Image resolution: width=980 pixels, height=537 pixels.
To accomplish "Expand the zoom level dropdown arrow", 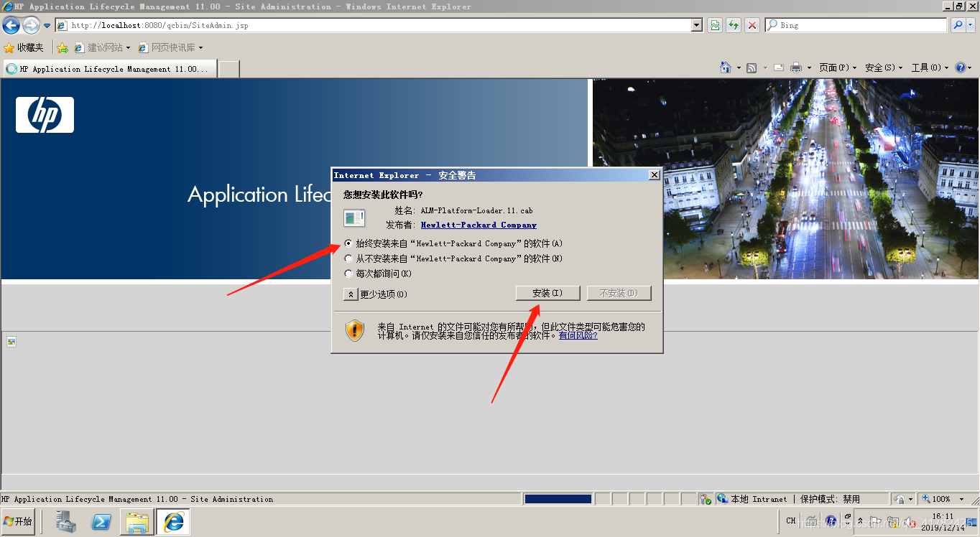I will 962,499.
